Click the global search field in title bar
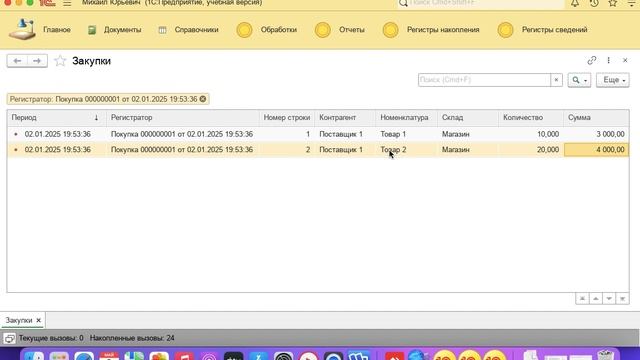The height and width of the screenshot is (360, 640). (481, 3)
